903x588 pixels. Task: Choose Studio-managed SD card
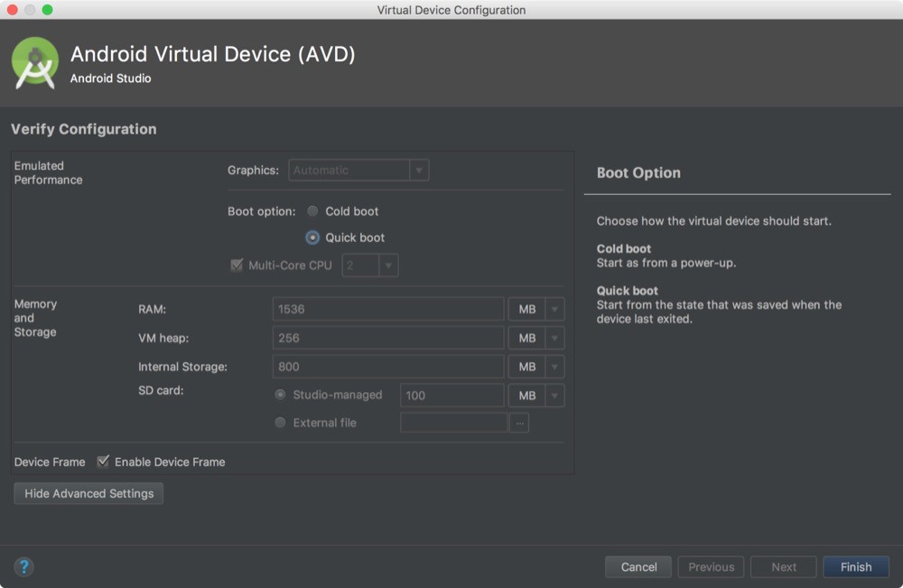(280, 395)
